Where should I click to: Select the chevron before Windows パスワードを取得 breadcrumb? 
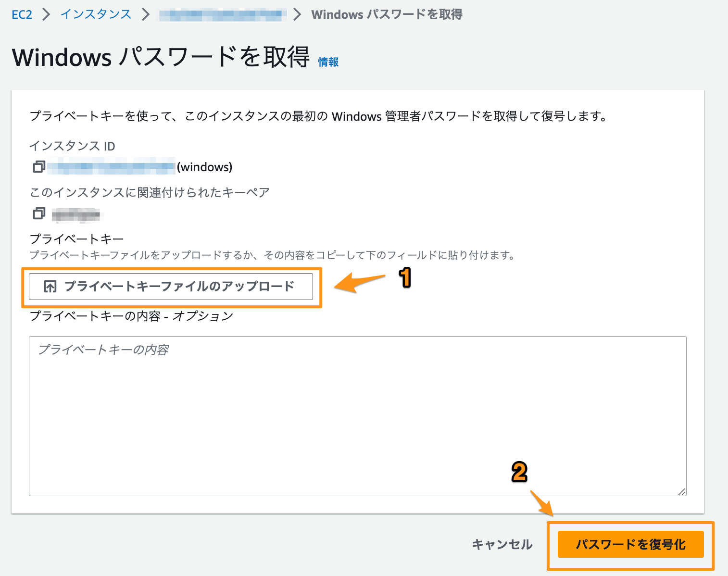(x=297, y=14)
